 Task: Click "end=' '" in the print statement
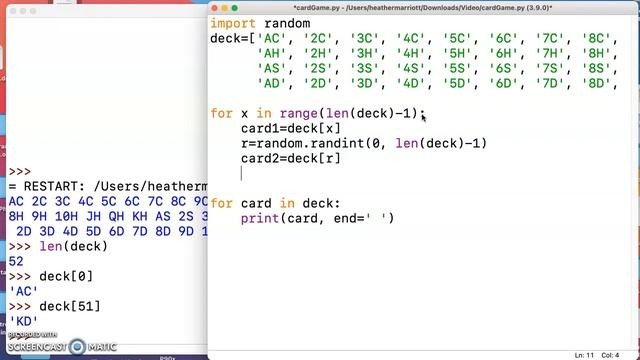click(x=360, y=218)
